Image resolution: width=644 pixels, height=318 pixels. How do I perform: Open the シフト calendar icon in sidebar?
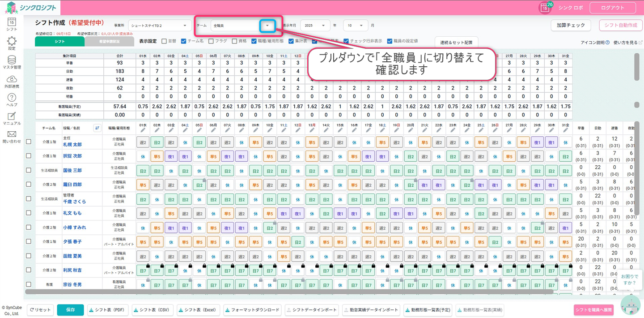[12, 21]
